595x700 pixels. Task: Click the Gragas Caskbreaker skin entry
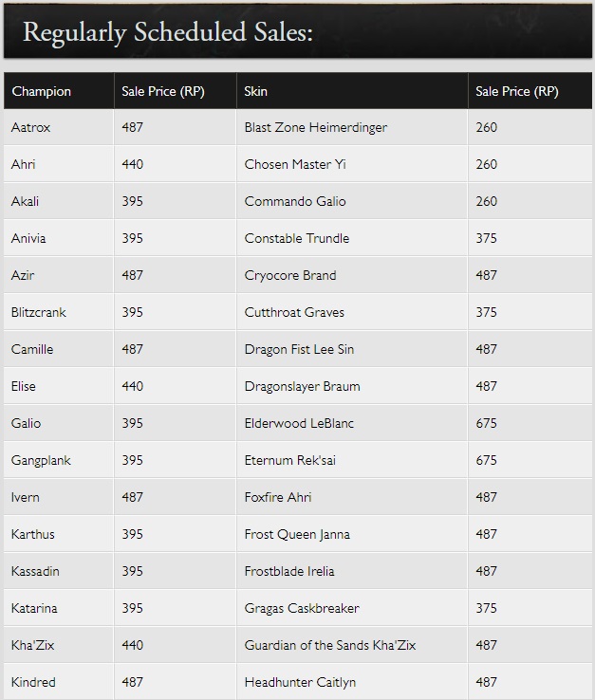301,608
